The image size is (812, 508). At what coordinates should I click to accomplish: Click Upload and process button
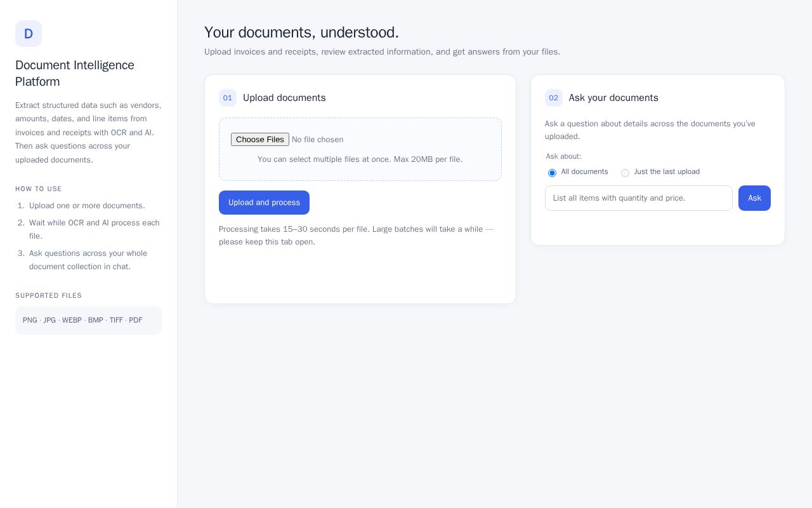264,203
